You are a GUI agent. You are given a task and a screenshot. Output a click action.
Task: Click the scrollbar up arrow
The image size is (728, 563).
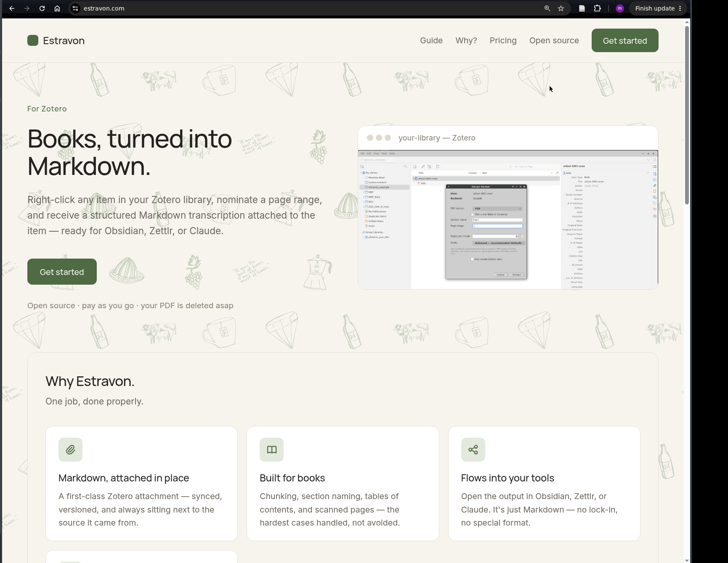(687, 22)
